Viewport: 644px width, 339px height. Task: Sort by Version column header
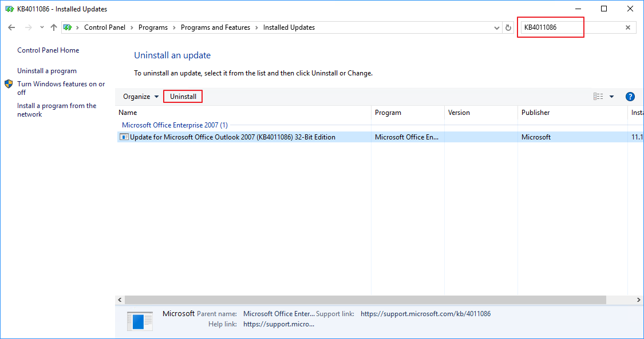tap(481, 113)
